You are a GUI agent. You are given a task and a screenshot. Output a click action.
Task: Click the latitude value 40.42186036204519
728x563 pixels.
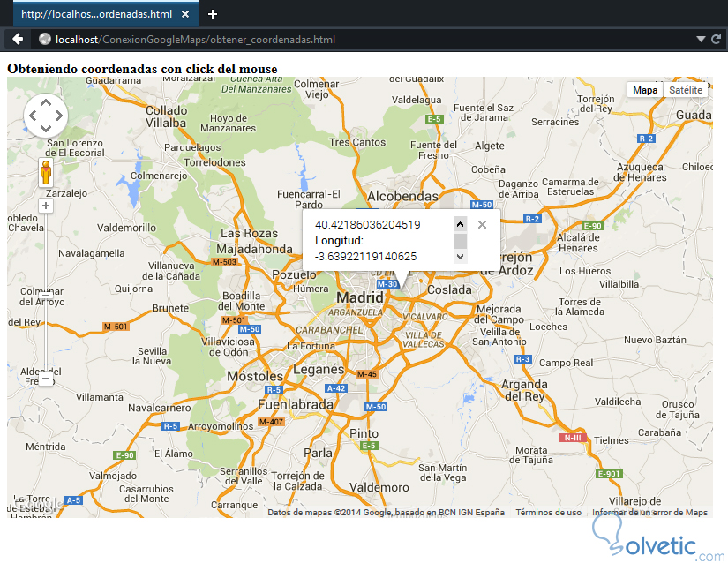(367, 225)
